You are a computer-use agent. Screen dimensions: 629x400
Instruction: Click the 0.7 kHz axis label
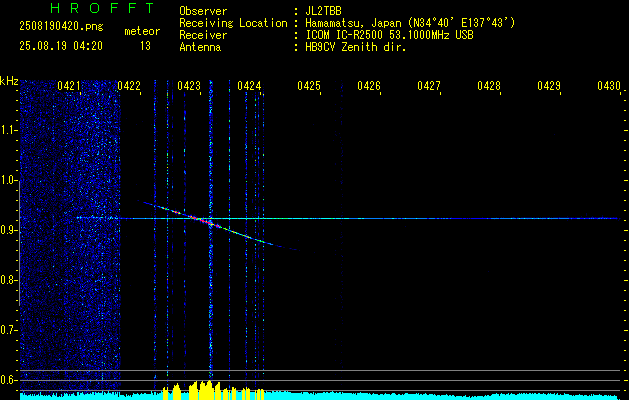pyautogui.click(x=8, y=330)
